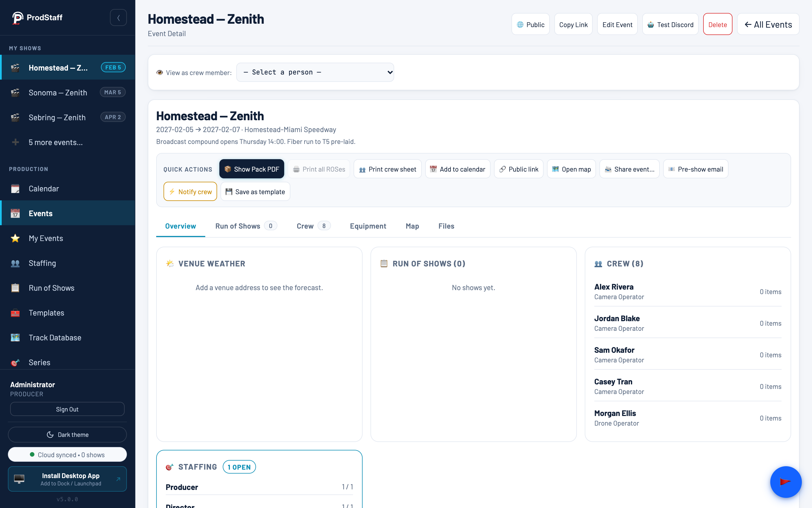Click Share event quick action
Viewport: 812px width, 508px height.
(x=630, y=169)
